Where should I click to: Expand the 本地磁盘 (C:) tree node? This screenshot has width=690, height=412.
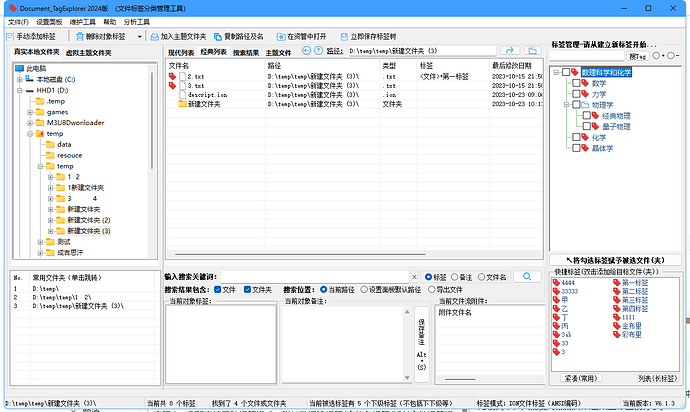(19, 80)
